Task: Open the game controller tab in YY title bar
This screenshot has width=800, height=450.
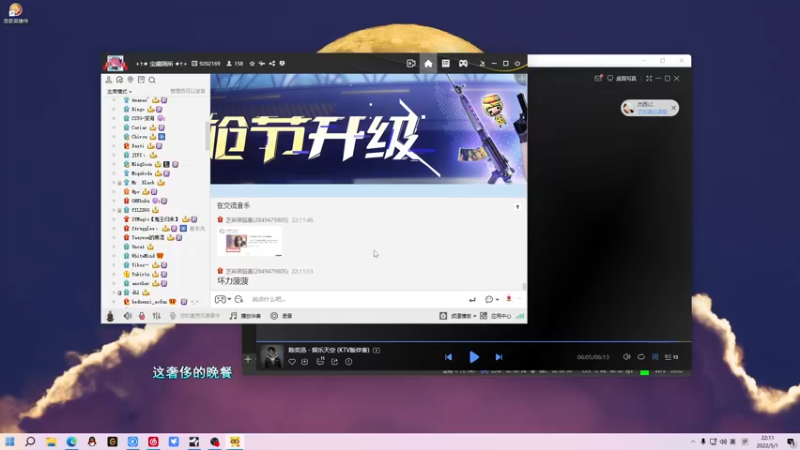Action: point(463,64)
